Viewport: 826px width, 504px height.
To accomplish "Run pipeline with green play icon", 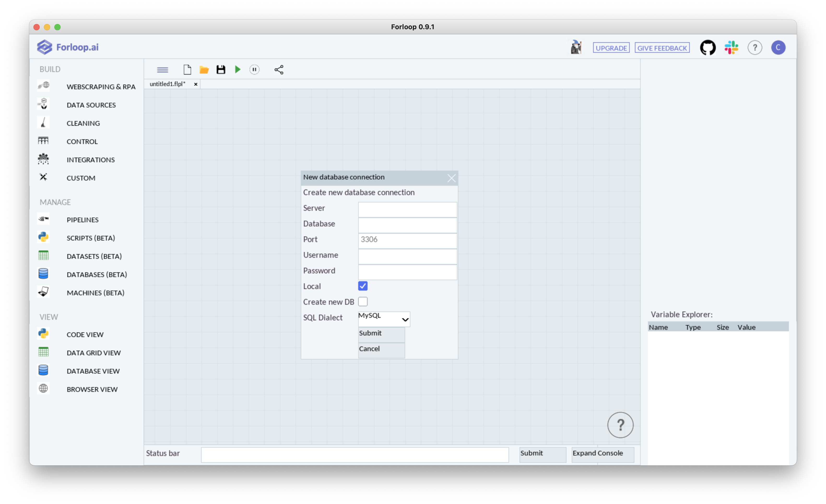I will (238, 70).
